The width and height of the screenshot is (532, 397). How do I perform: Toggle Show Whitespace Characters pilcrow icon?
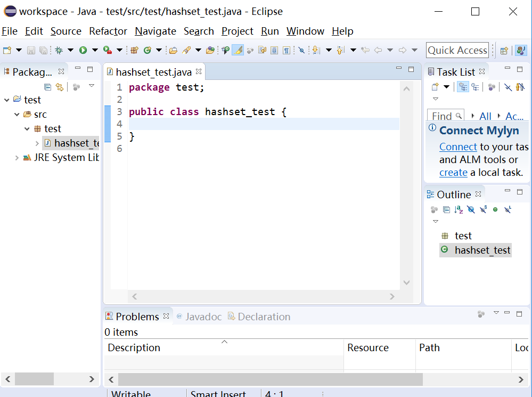[x=287, y=50]
